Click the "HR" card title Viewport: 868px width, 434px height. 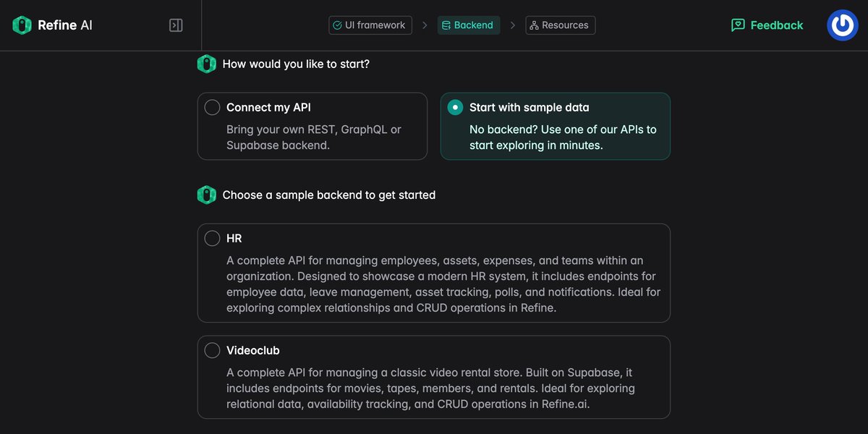click(x=234, y=238)
